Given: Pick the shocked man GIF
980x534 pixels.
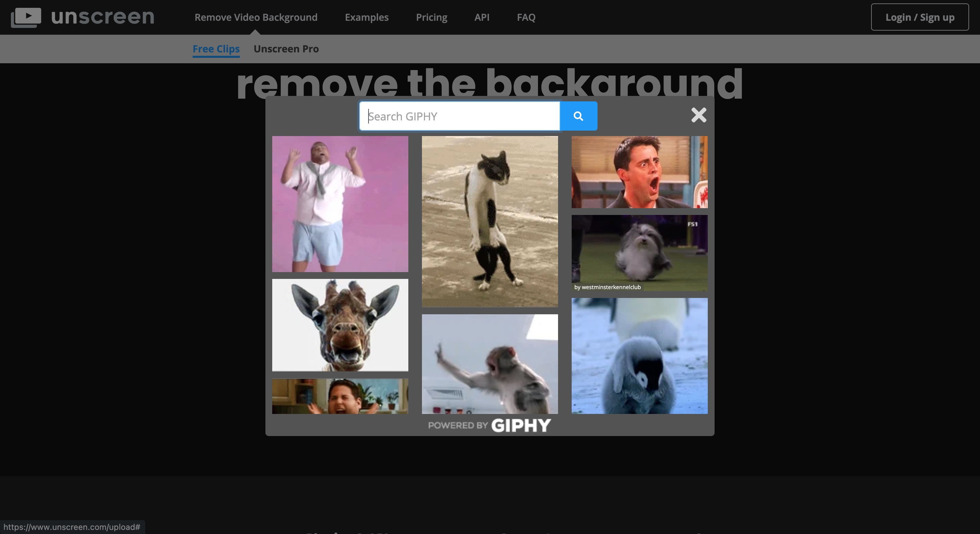Looking at the screenshot, I should [x=639, y=172].
